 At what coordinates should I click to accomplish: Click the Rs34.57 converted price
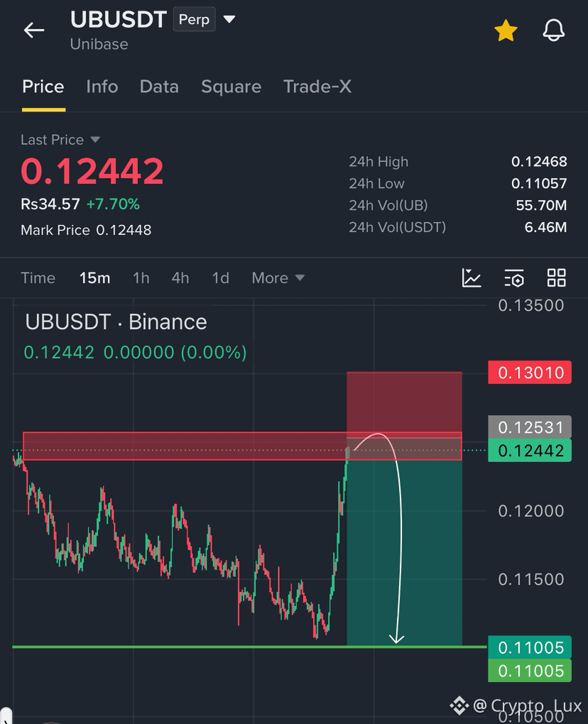[50, 204]
